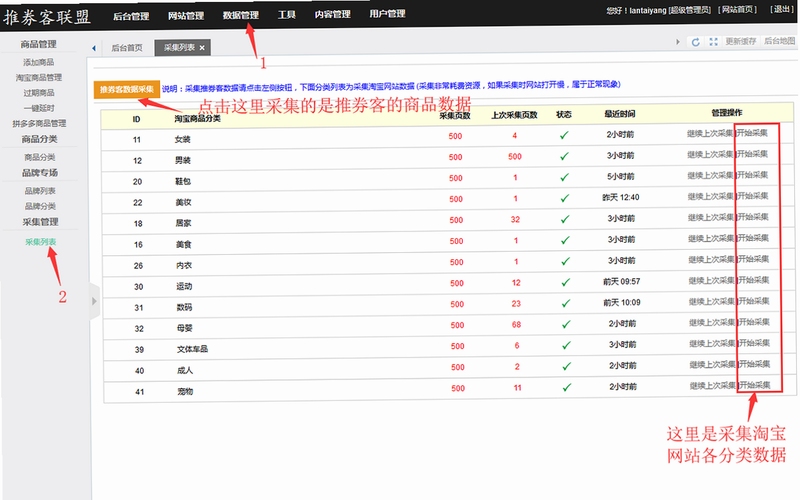This screenshot has height=500, width=800.
Task: Click 开始采集 for the 宠物 row
Action: 755,385
